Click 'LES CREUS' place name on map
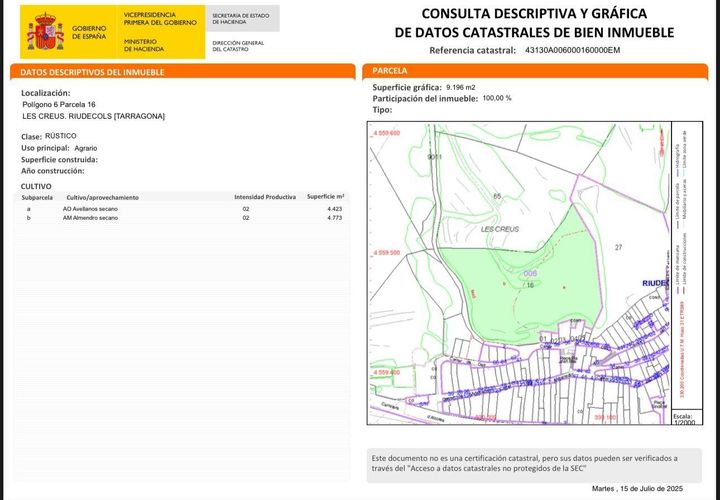 point(500,229)
